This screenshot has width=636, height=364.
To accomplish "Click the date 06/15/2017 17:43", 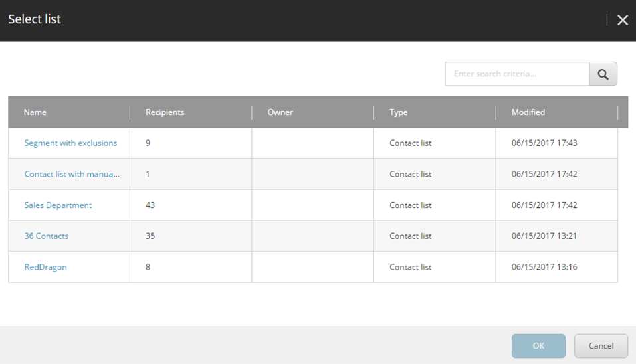I will 544,143.
